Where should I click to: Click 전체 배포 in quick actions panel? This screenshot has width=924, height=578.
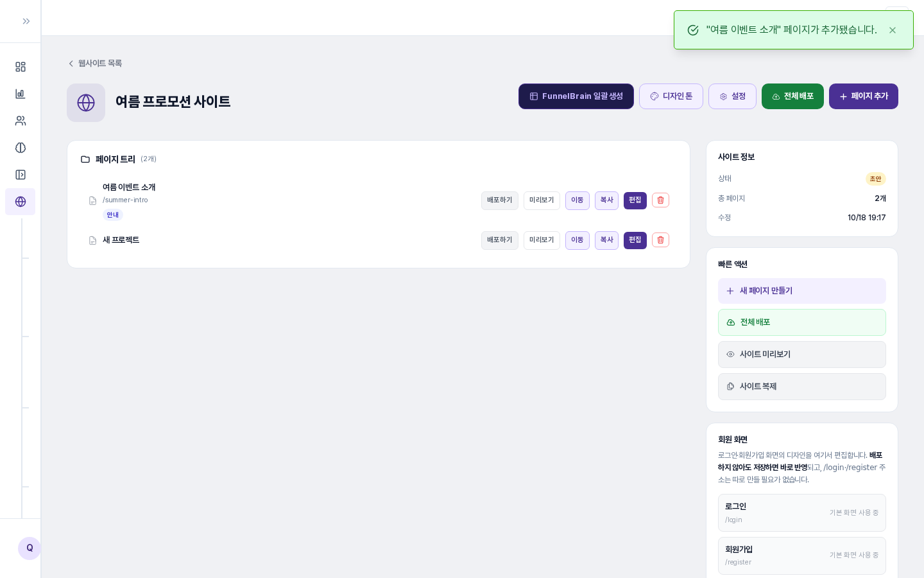[x=802, y=322]
